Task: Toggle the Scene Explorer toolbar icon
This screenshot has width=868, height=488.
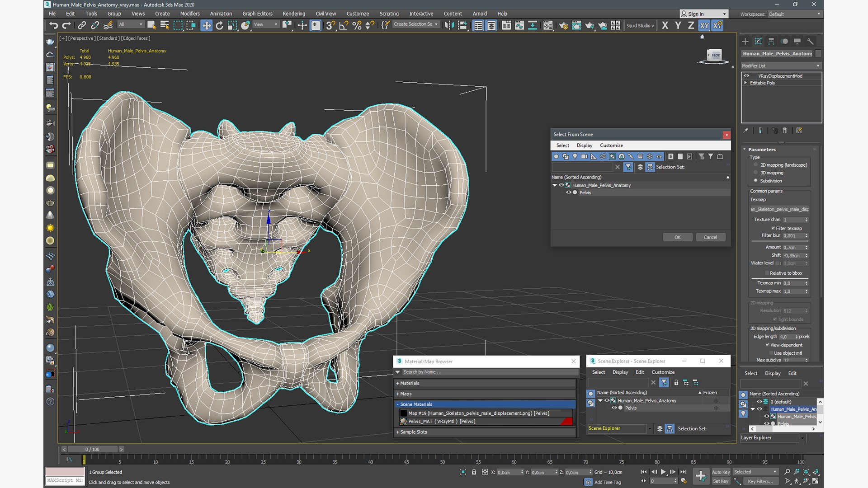Action: pyautogui.click(x=478, y=25)
